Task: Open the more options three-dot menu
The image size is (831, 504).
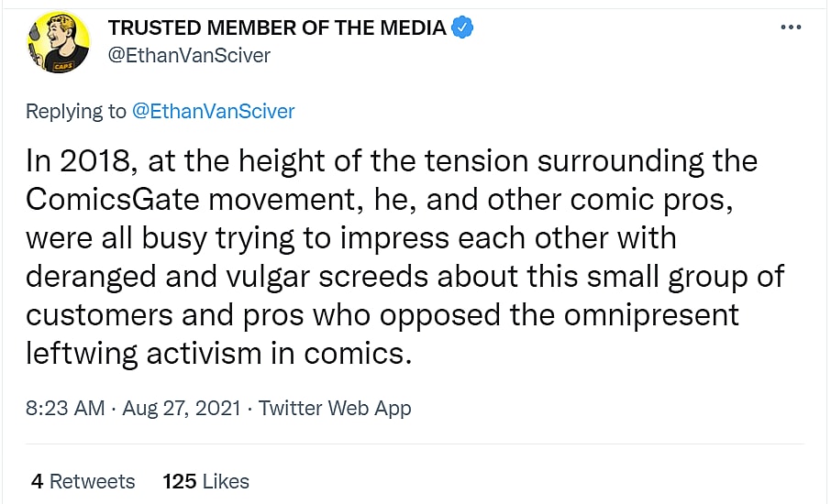Action: click(x=790, y=27)
